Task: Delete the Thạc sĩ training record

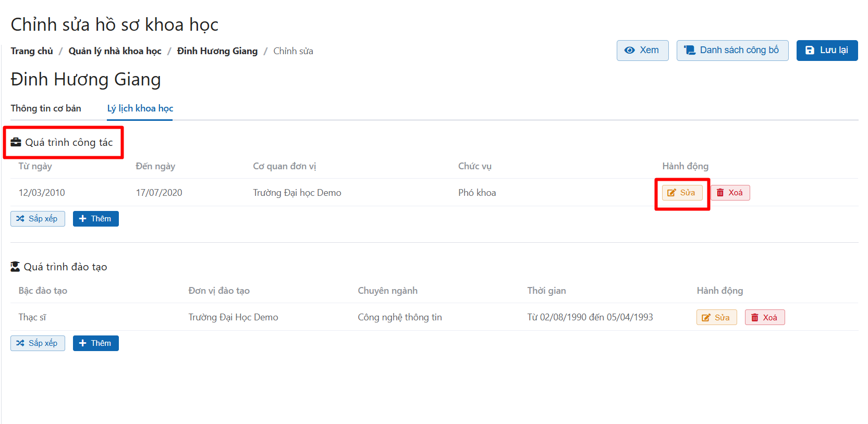Action: point(764,317)
